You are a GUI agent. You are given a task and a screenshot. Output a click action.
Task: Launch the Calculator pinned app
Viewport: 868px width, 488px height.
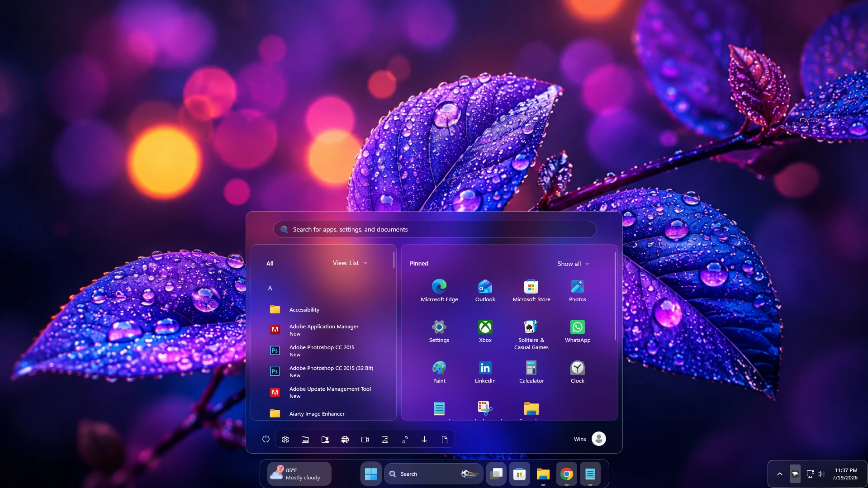tap(531, 372)
